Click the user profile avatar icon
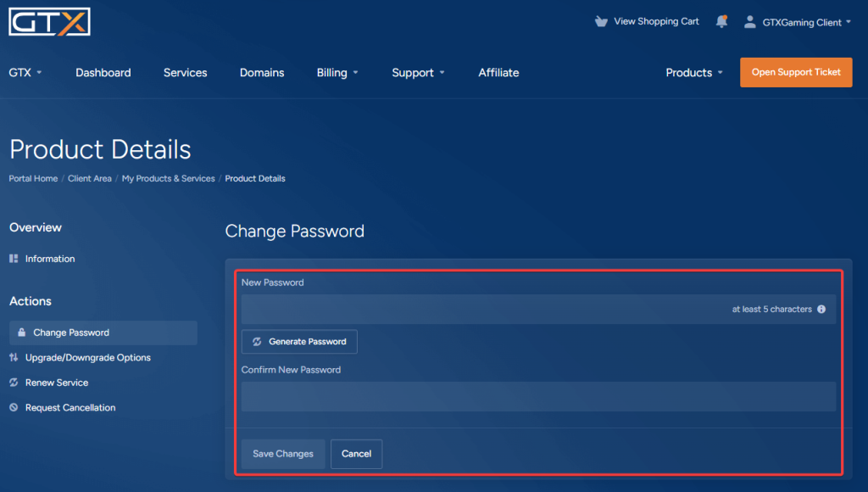Image resolution: width=868 pixels, height=492 pixels. 749,22
